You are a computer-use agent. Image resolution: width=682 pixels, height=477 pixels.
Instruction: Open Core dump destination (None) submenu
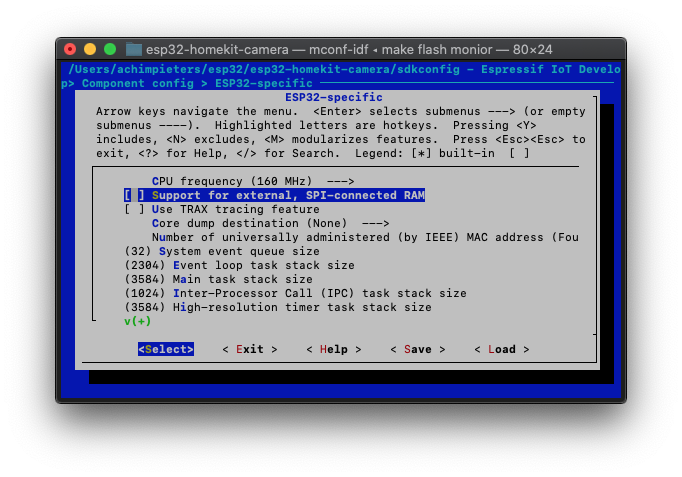270,223
